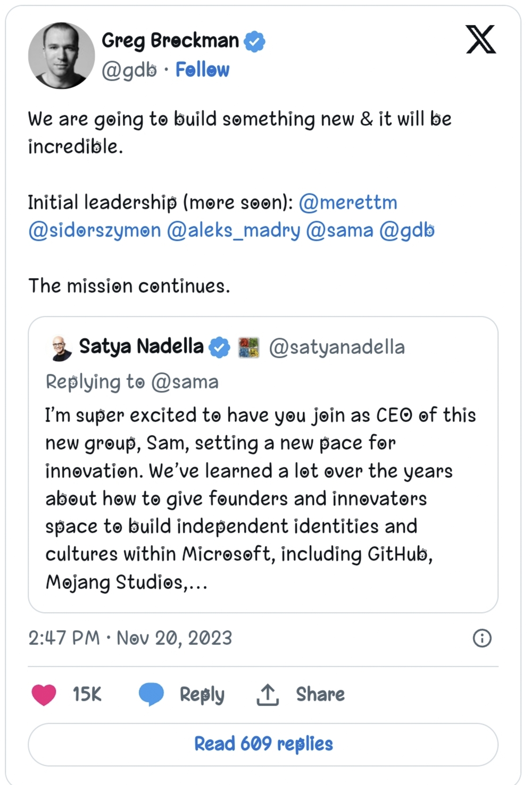Viewport: 532px width, 785px height.
Task: Open Greg Brockman's profile picture
Action: (61, 55)
